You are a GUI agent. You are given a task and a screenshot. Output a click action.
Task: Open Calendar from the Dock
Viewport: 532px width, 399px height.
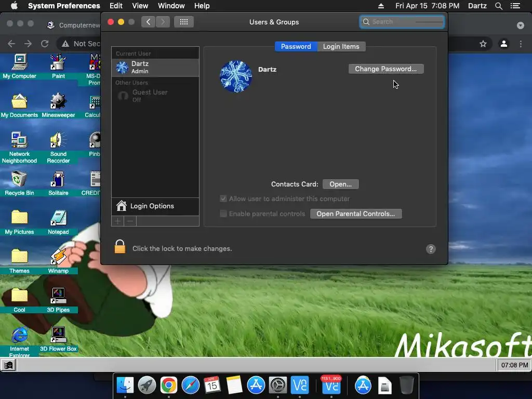pyautogui.click(x=212, y=385)
